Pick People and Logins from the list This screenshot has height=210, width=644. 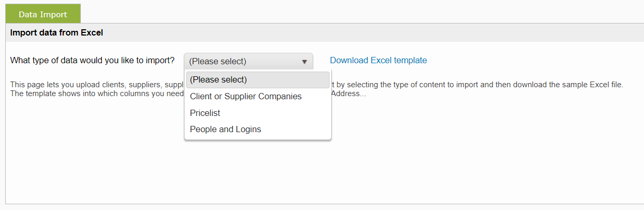[x=225, y=130]
